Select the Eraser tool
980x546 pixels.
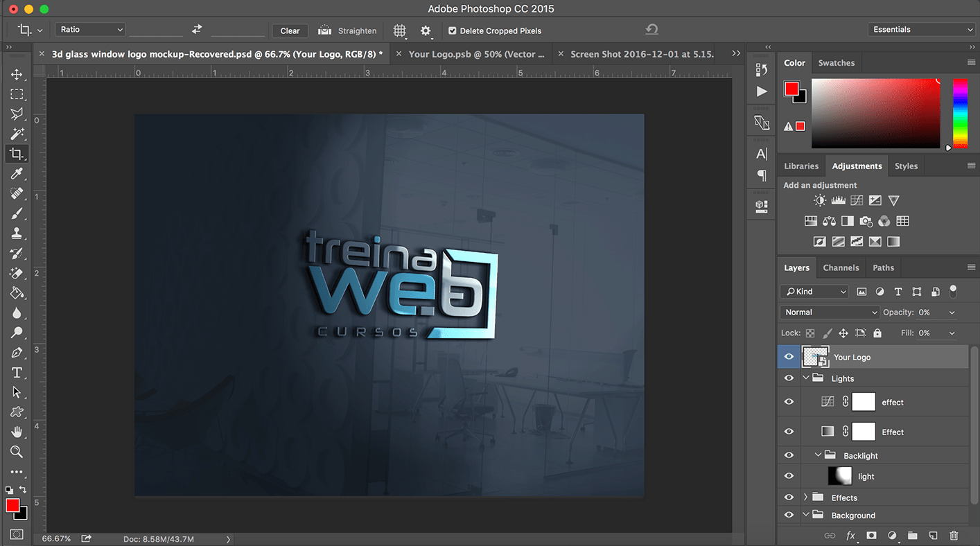point(17,273)
